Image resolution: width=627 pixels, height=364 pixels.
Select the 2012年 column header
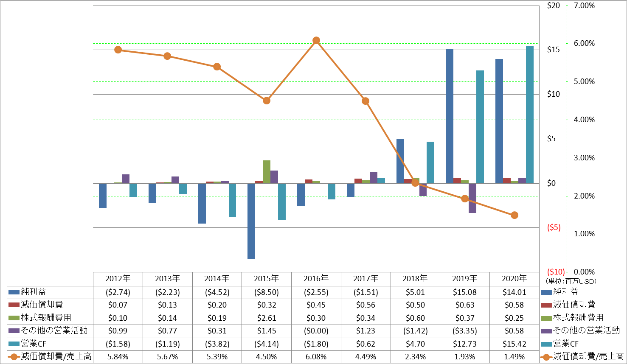(x=118, y=279)
